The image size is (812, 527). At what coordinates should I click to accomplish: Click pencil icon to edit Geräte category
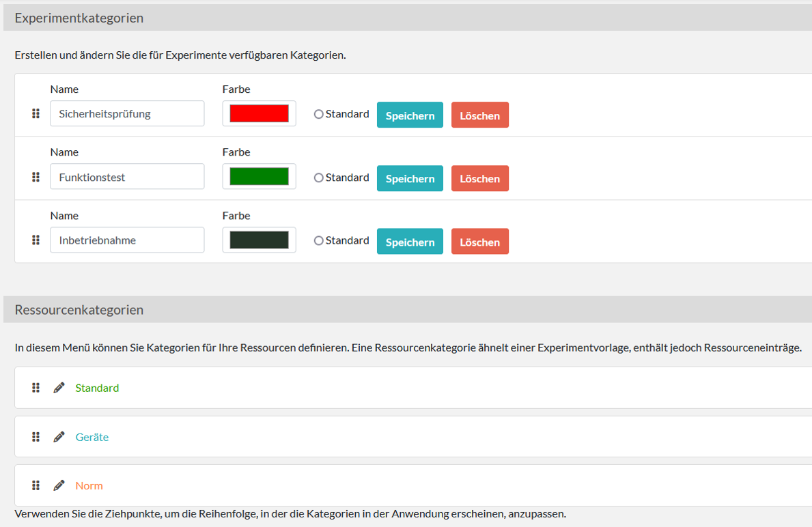(59, 437)
